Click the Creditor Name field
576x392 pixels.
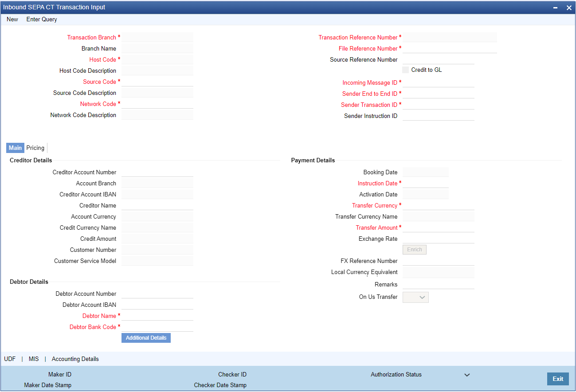157,205
